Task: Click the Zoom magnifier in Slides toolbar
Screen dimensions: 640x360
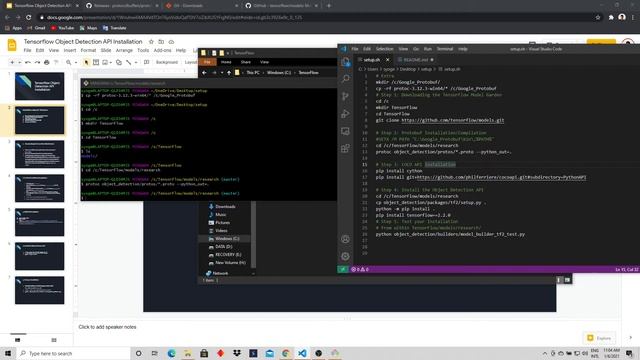Action: click(69, 62)
